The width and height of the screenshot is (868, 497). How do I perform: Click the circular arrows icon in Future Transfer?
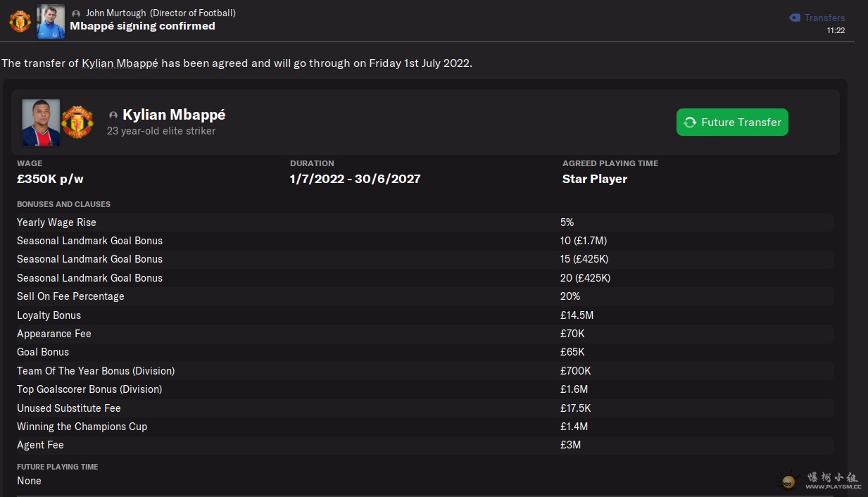[x=690, y=122]
